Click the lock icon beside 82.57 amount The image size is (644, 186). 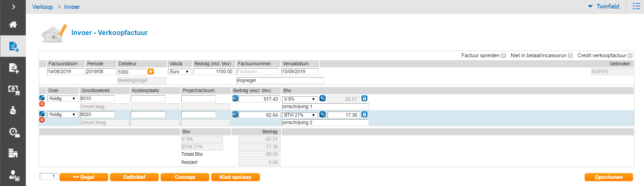coord(364,99)
